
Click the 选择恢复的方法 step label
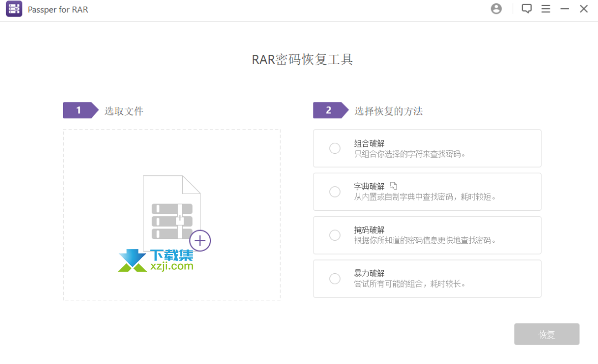(389, 111)
